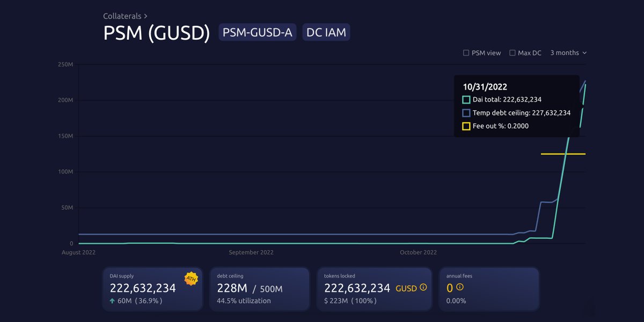Screen dimensions: 644x322
Task: Click the 100M y-axis label
Action: (x=65, y=172)
